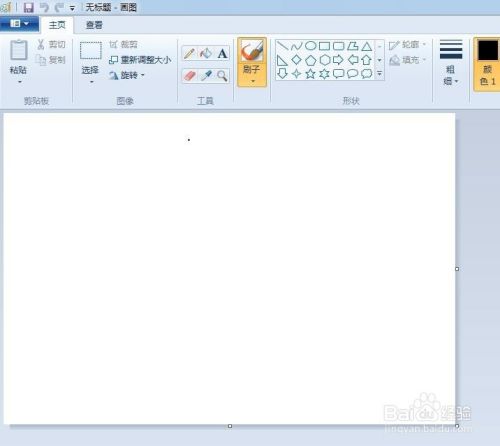Select the Fill with color bucket tool
This screenshot has width=500, height=446.
tap(206, 53)
